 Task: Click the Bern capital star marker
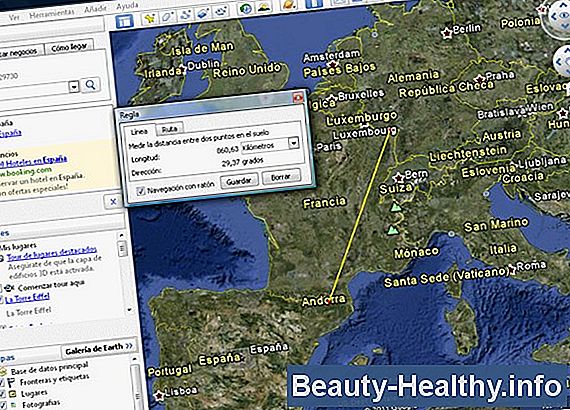tap(399, 177)
